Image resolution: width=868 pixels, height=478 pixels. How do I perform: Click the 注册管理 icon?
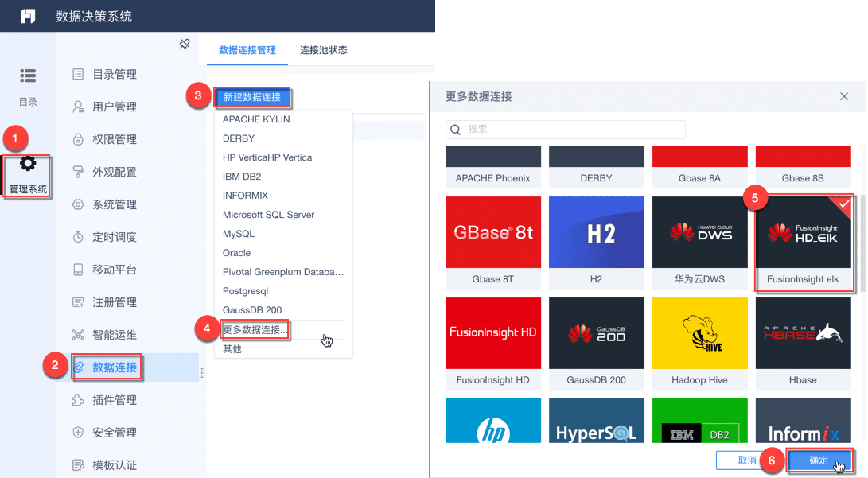point(78,302)
